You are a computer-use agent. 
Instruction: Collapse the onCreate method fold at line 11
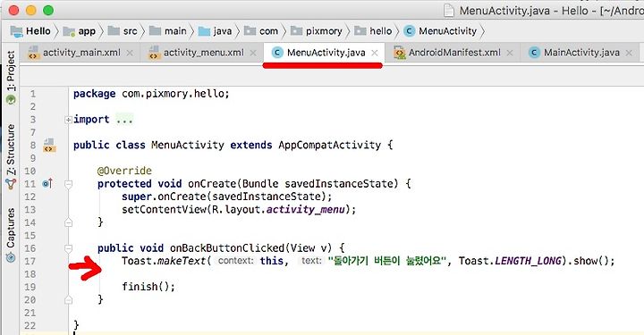point(68,184)
